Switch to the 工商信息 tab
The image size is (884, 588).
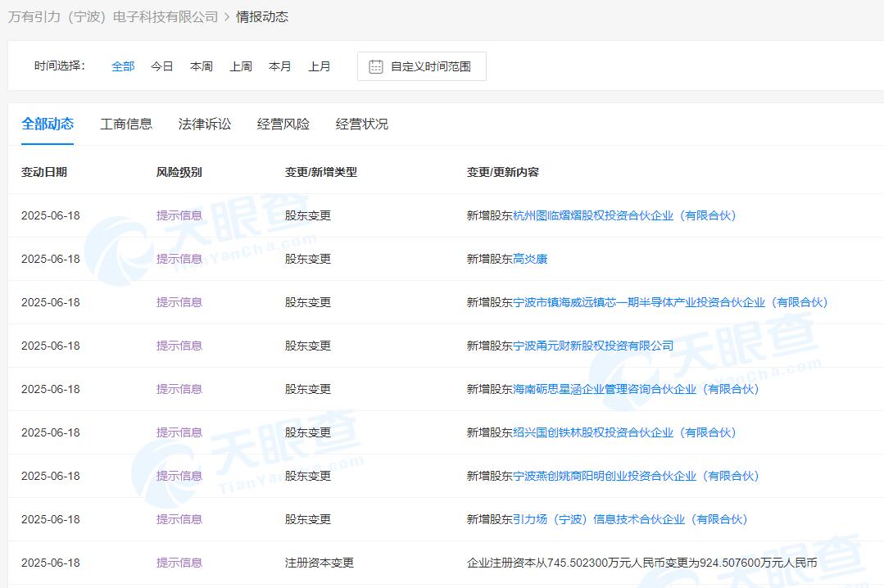point(126,124)
